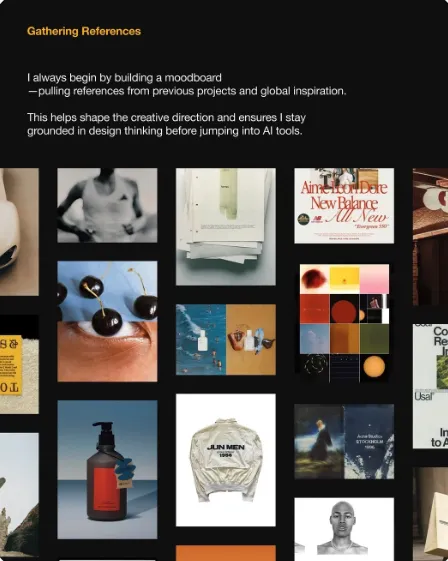Click the 'grounded in design thinking' sentence
Viewport: 448px width, 561px height.
pos(165,131)
